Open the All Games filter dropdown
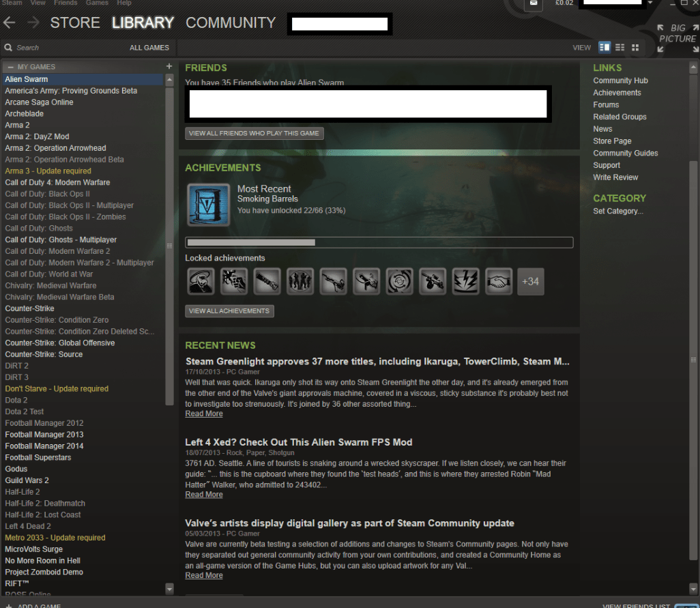Viewport: 700px width, 608px height. [149, 48]
